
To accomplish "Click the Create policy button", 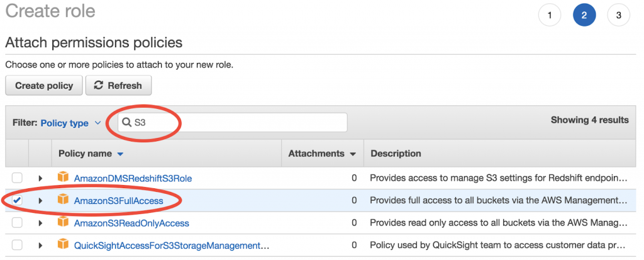I will (44, 86).
